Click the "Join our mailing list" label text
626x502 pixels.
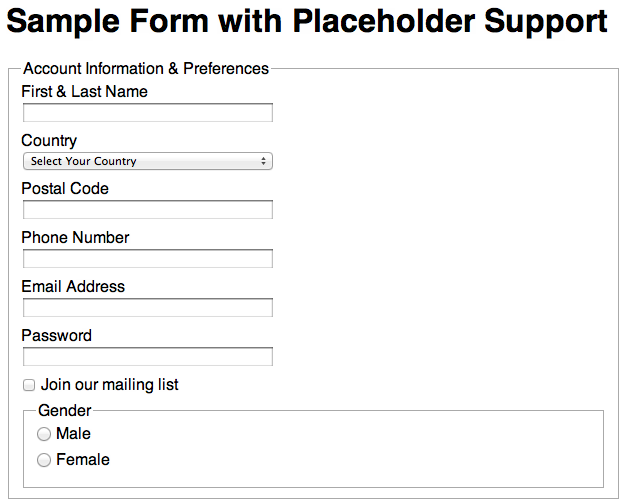click(110, 385)
